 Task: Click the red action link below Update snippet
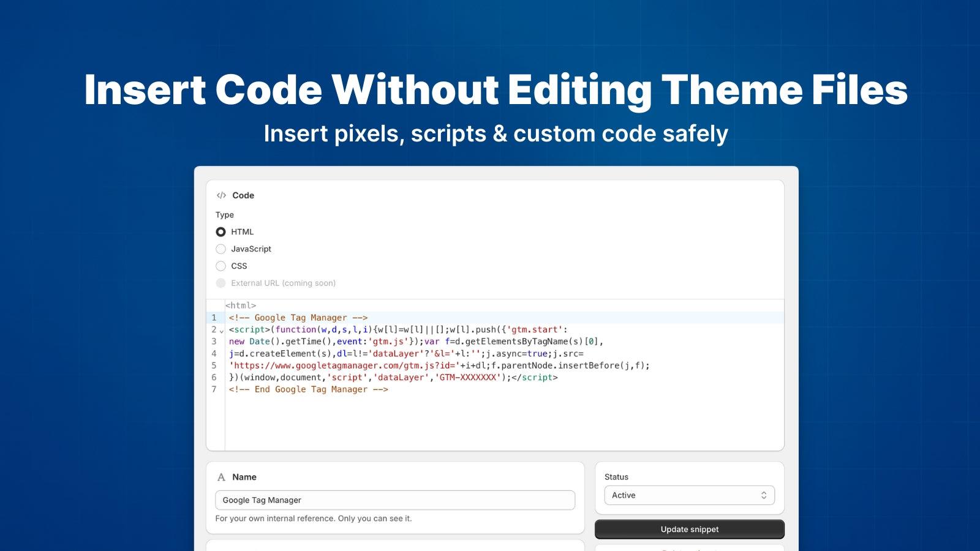(689, 548)
